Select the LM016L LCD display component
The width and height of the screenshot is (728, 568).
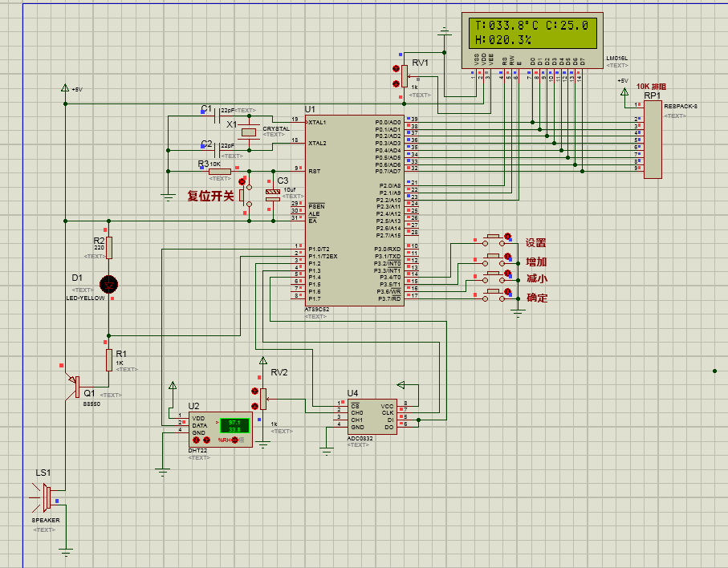pos(532,40)
